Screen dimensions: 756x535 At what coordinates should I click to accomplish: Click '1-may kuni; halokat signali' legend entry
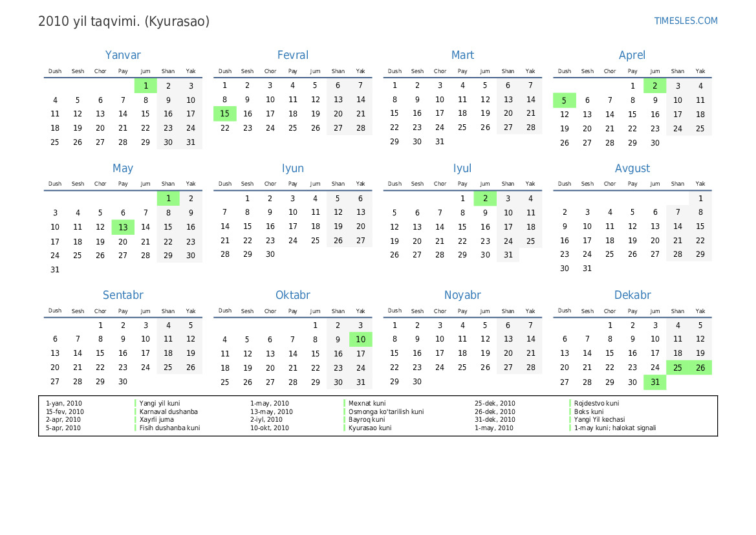pos(615,428)
